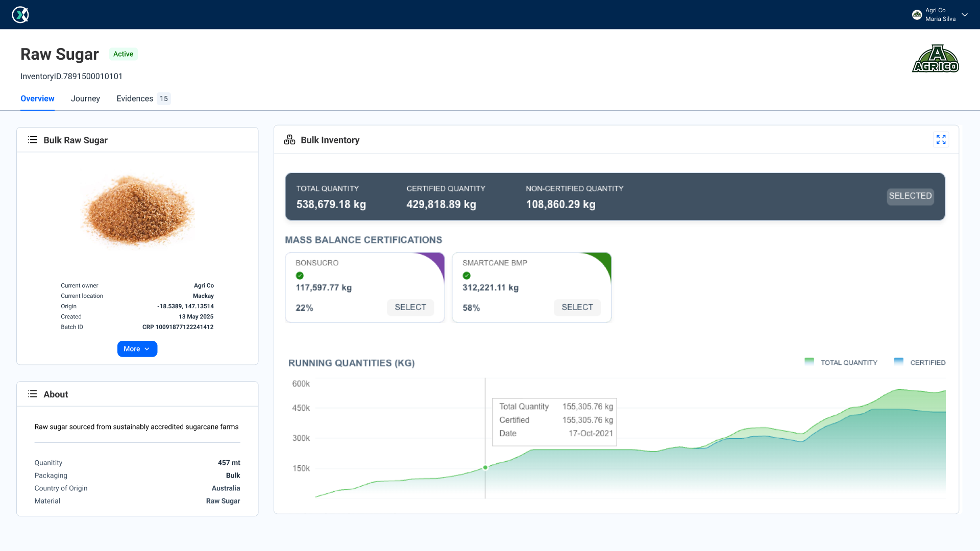Image resolution: width=980 pixels, height=551 pixels.
Task: Select the Bonsucro certification
Action: (x=410, y=307)
